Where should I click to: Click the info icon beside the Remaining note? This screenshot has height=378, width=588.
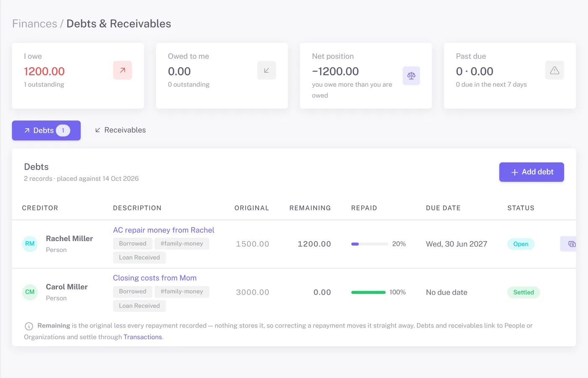(x=29, y=326)
